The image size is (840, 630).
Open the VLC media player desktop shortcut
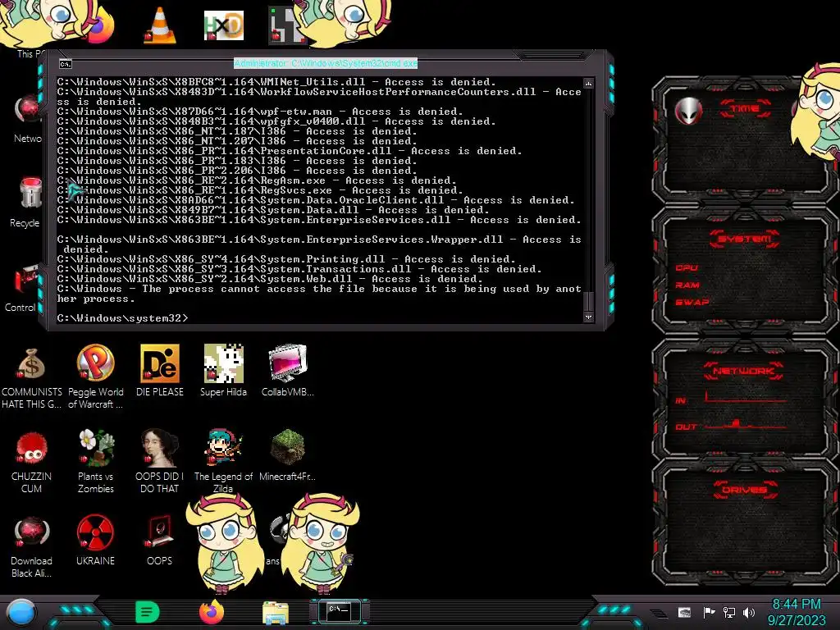coord(160,25)
